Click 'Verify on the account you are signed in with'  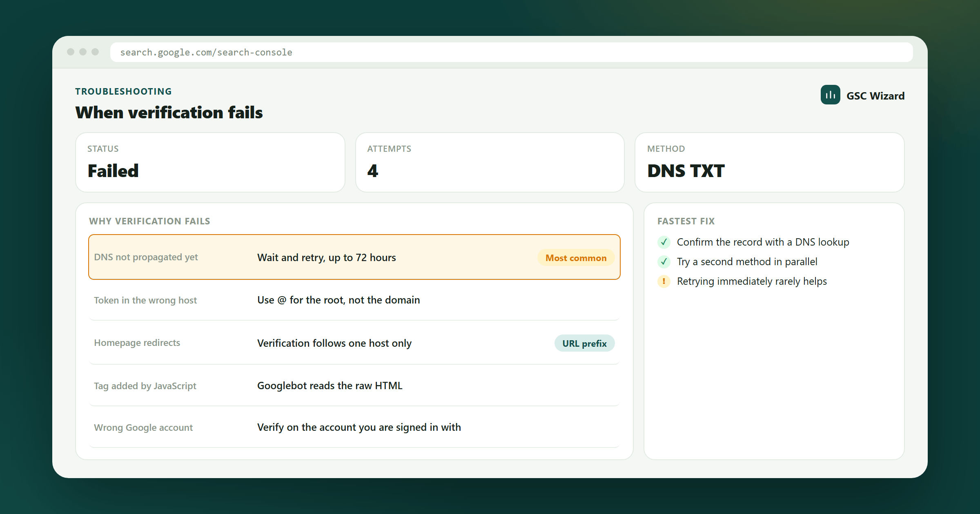tap(359, 428)
